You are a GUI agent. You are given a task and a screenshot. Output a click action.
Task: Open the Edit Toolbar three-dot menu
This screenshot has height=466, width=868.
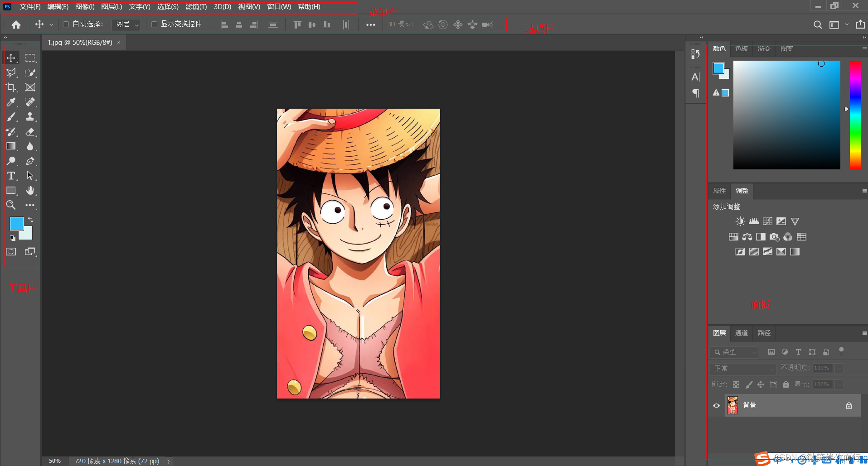tap(30, 205)
